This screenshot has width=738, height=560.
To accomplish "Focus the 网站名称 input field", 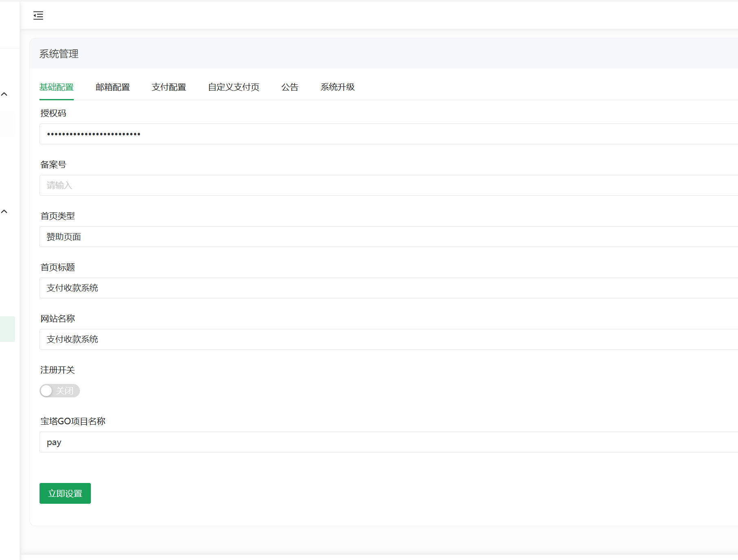I will (387, 340).
